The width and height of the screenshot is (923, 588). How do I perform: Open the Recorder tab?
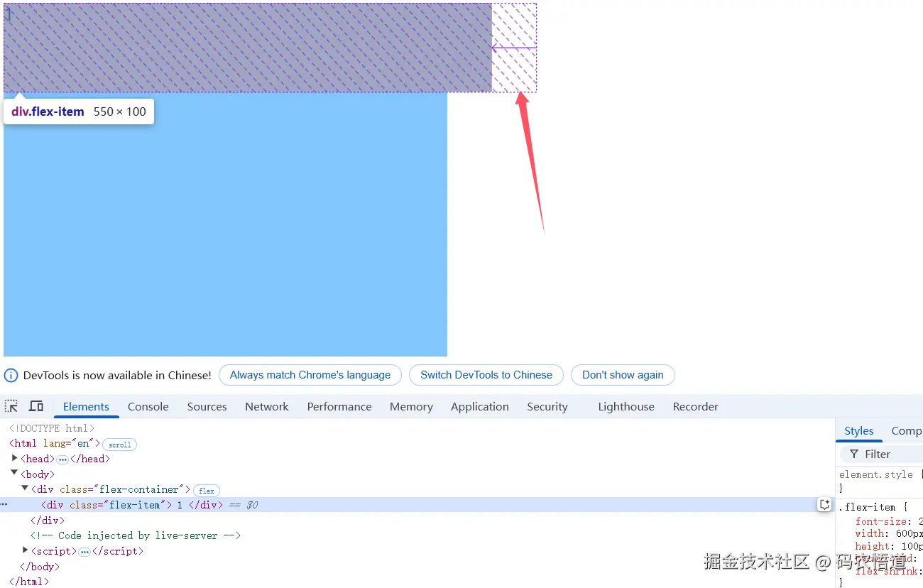(x=696, y=407)
